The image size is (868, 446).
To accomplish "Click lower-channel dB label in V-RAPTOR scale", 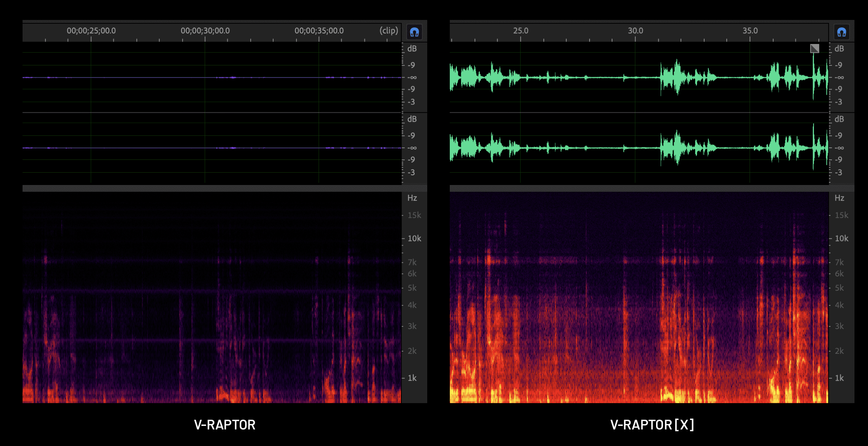I will 412,119.
